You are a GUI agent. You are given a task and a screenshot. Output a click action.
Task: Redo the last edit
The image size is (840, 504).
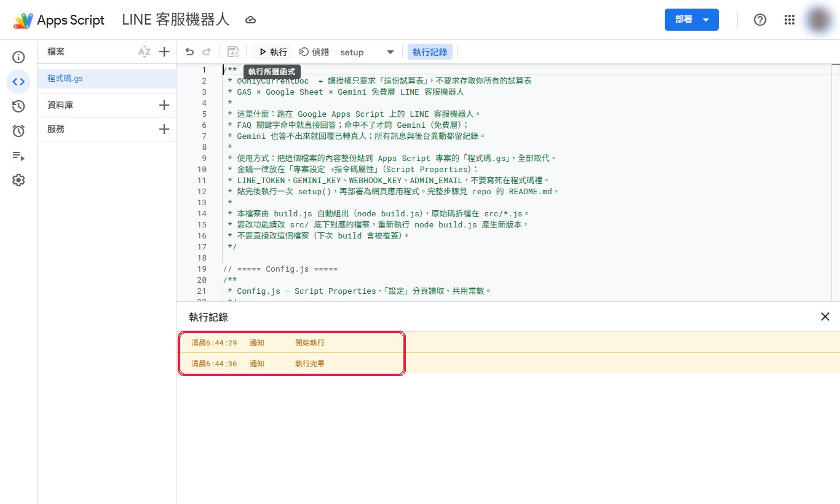(207, 52)
